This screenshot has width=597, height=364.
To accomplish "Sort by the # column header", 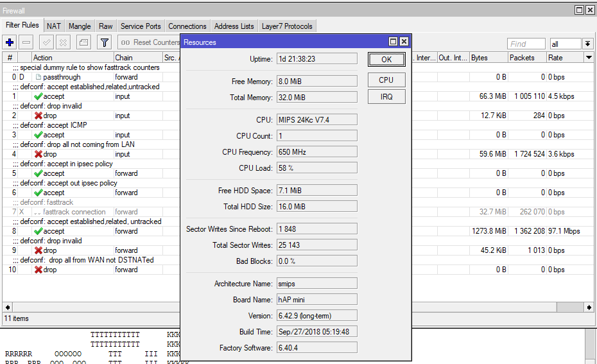I will pos(10,58).
